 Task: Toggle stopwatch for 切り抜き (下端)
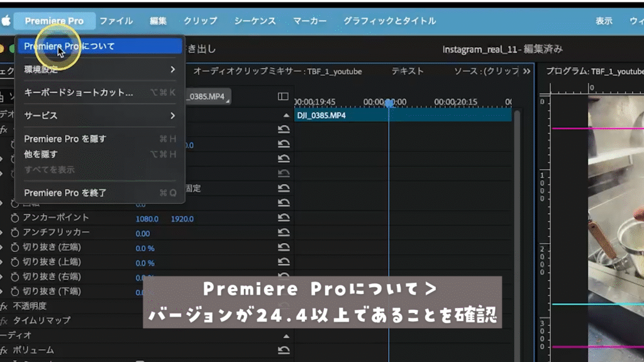[x=15, y=292]
